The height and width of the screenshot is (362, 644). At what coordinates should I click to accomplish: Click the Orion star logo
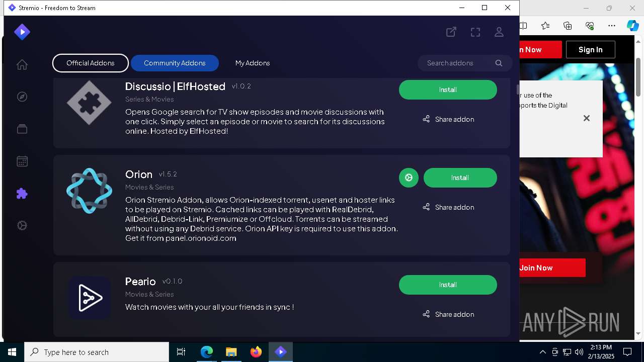click(x=89, y=191)
